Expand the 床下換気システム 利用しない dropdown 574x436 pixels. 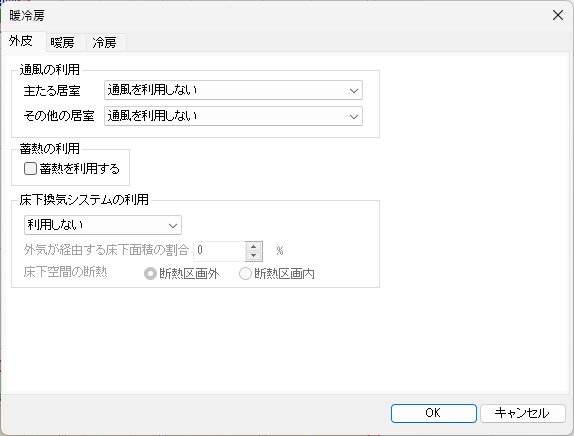(x=103, y=225)
